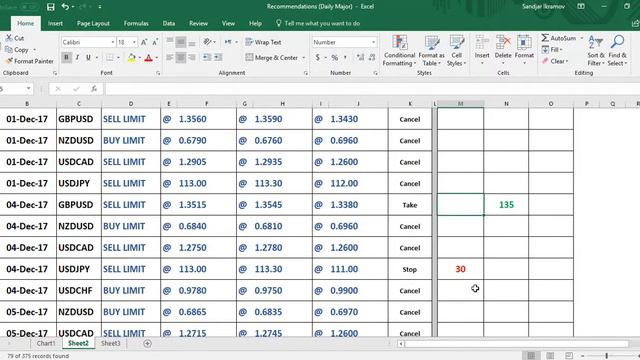Viewport: 640px width, 360px height.
Task: Open the Number format dropdown
Action: (x=373, y=42)
